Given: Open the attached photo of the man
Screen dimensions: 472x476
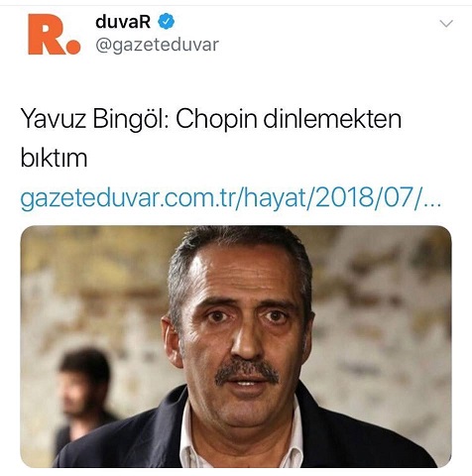Looking at the screenshot, I should click(236, 346).
